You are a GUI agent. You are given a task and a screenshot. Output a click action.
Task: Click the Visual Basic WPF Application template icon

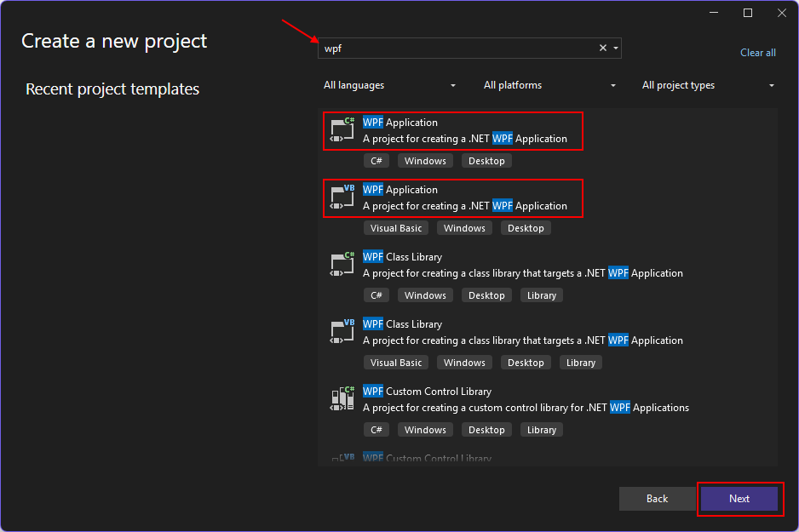(342, 197)
